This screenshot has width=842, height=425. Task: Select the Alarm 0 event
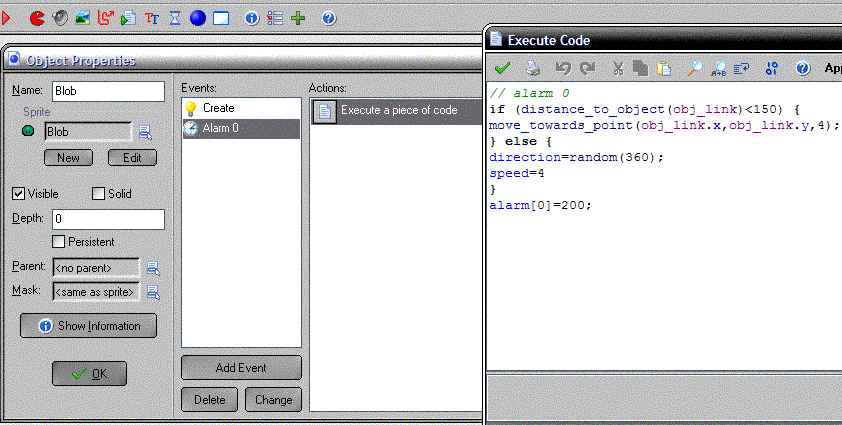click(x=241, y=128)
